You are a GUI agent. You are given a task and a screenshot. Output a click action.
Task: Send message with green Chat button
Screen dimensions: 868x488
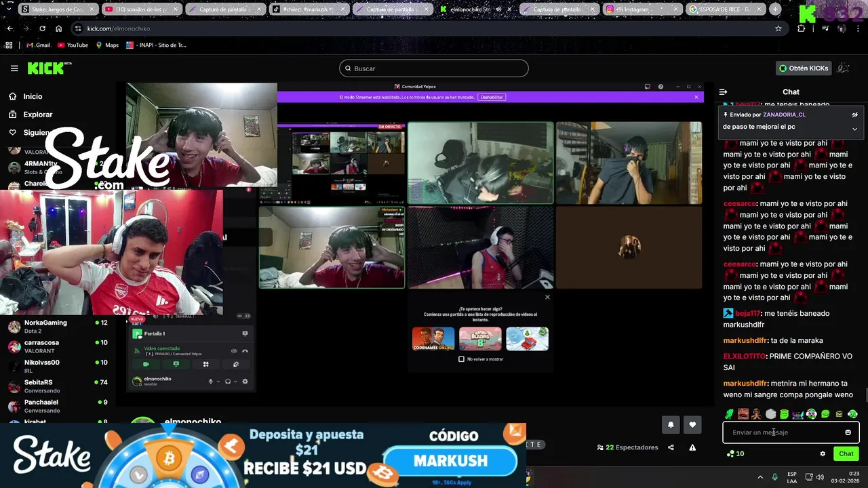[846, 453]
